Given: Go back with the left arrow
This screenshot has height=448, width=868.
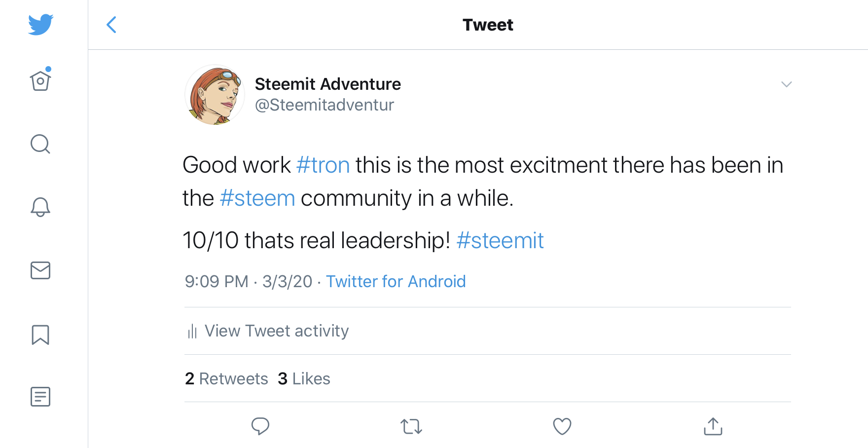Looking at the screenshot, I should click(112, 25).
